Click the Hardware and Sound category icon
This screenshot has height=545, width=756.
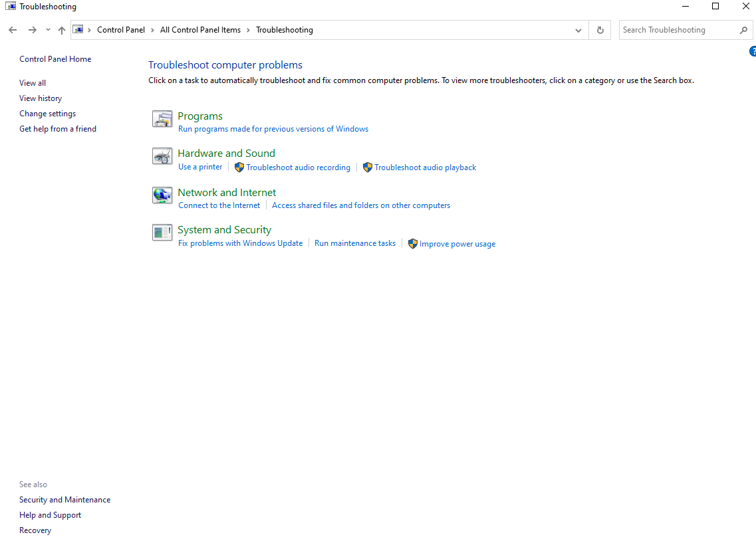(162, 156)
